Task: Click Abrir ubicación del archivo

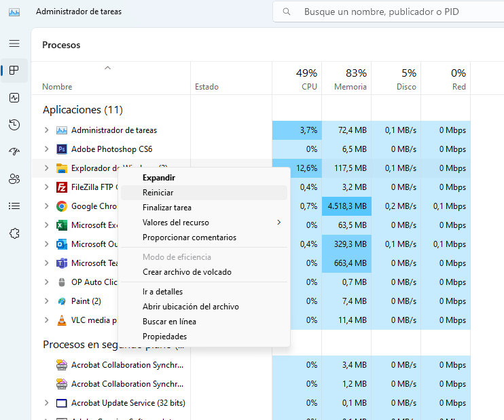Action: pyautogui.click(x=191, y=307)
